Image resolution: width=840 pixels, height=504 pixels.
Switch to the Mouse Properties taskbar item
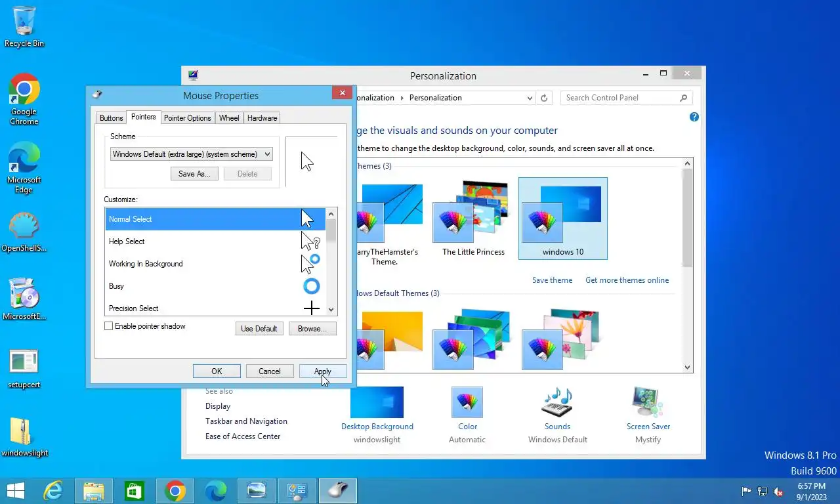[x=338, y=491]
